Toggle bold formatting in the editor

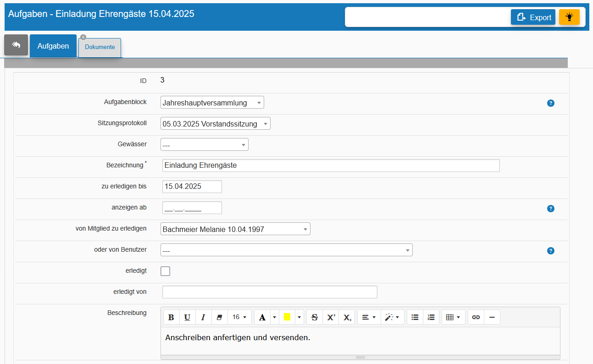171,317
